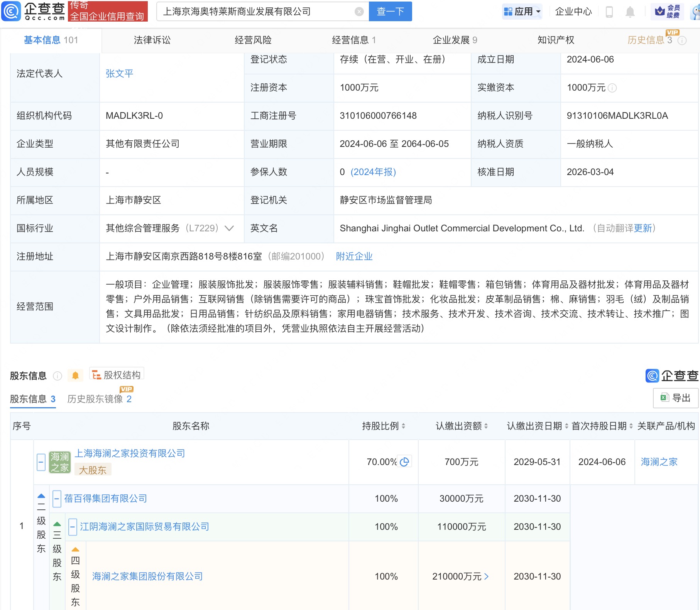700x610 pixels.
Task: Click the 附近企业 link near the address
Action: (x=354, y=256)
